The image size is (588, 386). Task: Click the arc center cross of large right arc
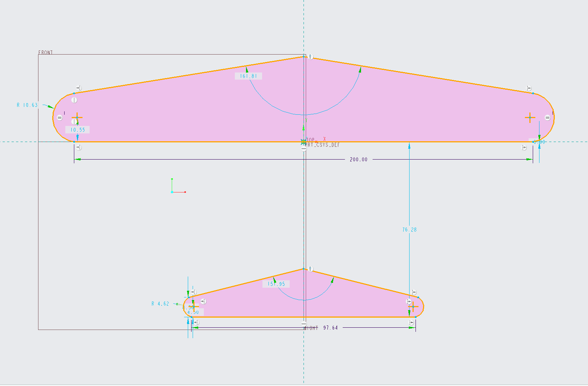[530, 118]
